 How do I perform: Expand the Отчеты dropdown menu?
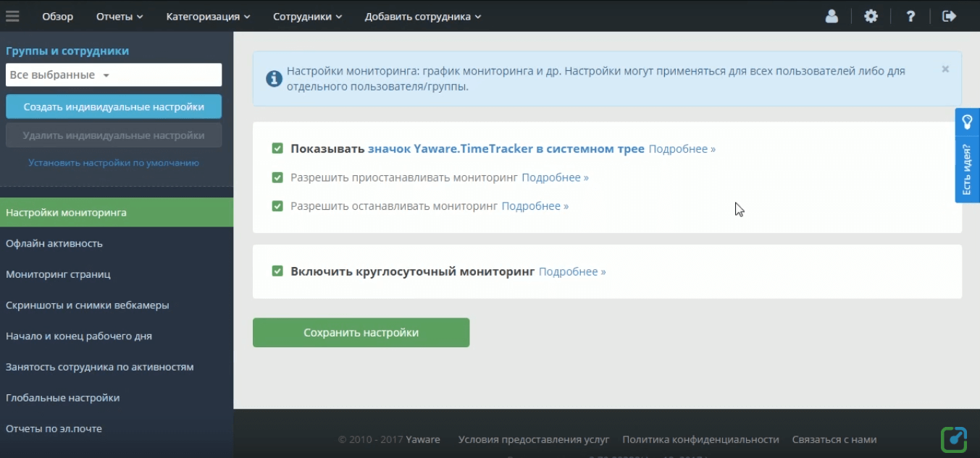pos(120,16)
